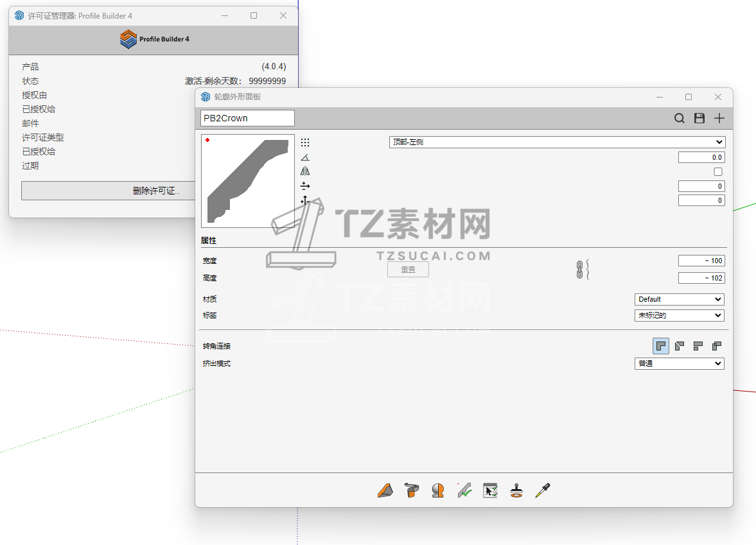Tick the mirror checkbox
Image resolution: width=756 pixels, height=545 pixels.
pyautogui.click(x=718, y=171)
